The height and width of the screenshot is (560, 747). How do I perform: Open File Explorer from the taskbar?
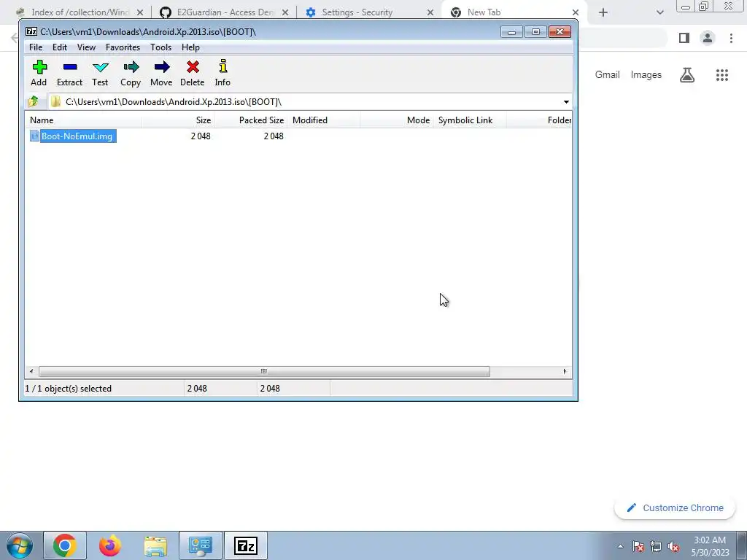[155, 545]
